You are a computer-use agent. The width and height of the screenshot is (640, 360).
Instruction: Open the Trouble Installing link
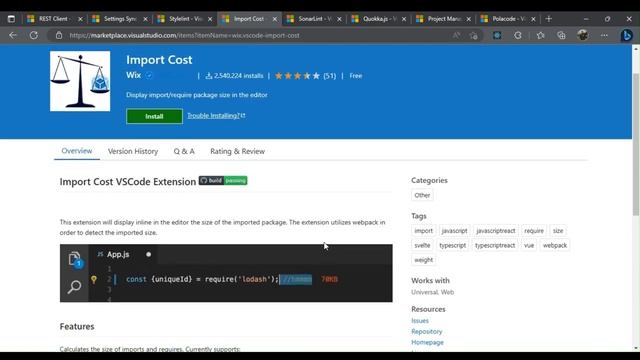[x=216, y=116]
